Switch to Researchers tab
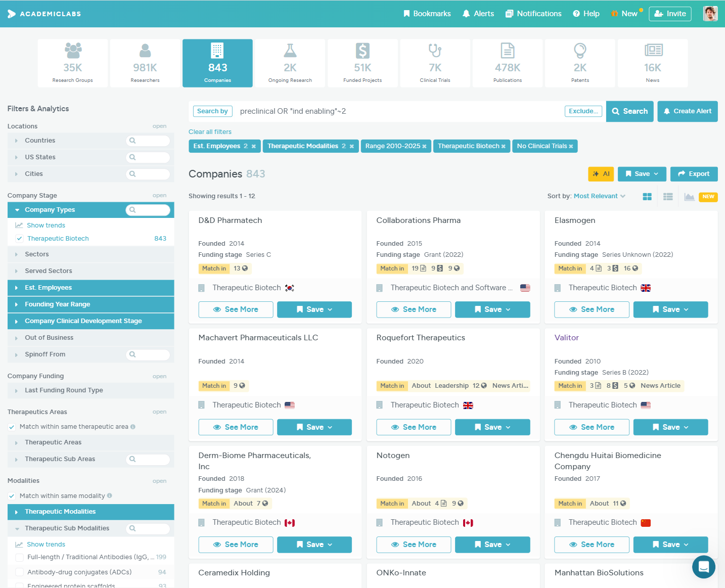Viewport: 725px width, 588px height. coord(145,63)
